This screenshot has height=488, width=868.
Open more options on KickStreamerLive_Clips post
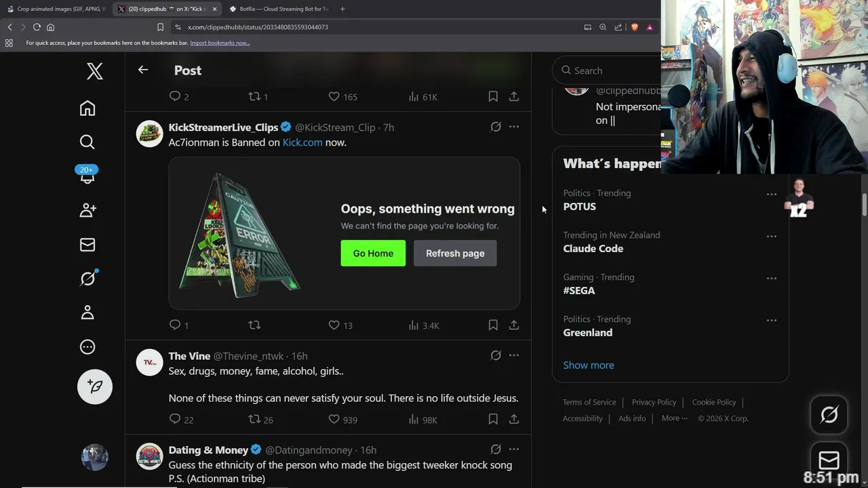coord(514,127)
